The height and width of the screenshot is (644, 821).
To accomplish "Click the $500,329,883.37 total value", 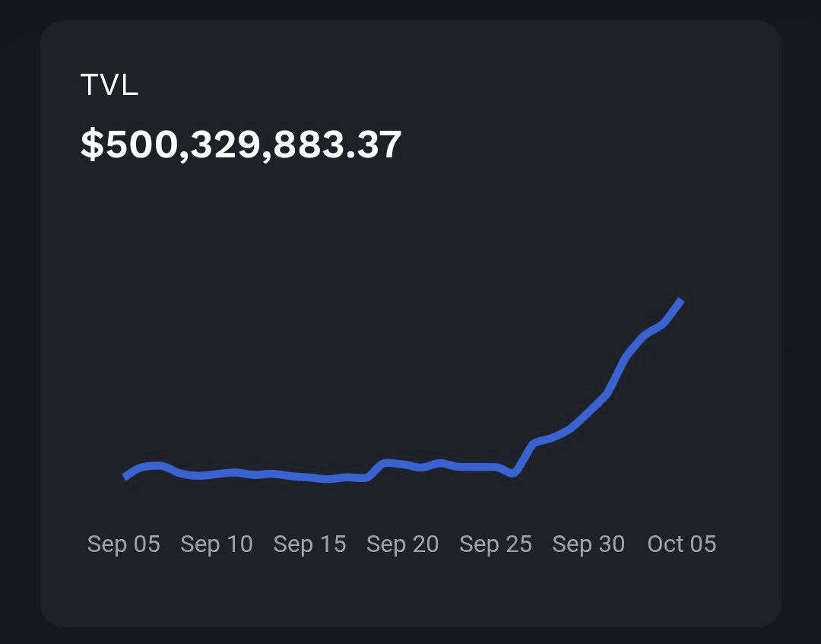I will tap(241, 144).
